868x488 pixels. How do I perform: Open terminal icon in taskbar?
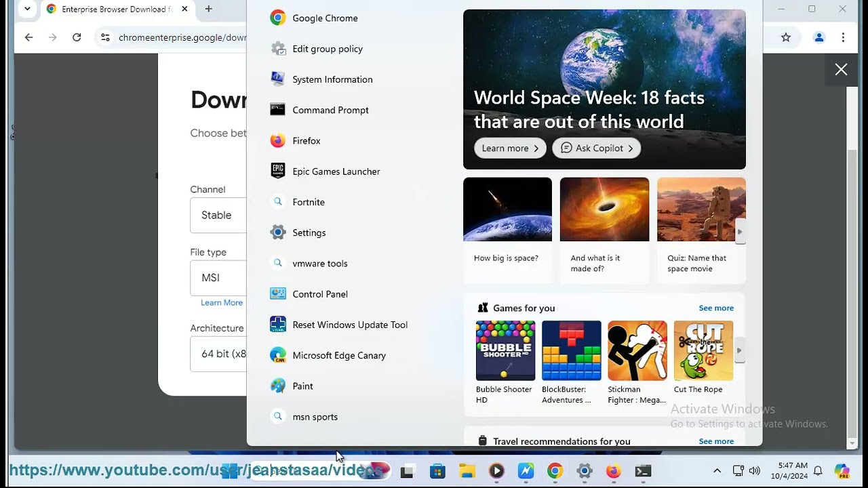pos(643,471)
